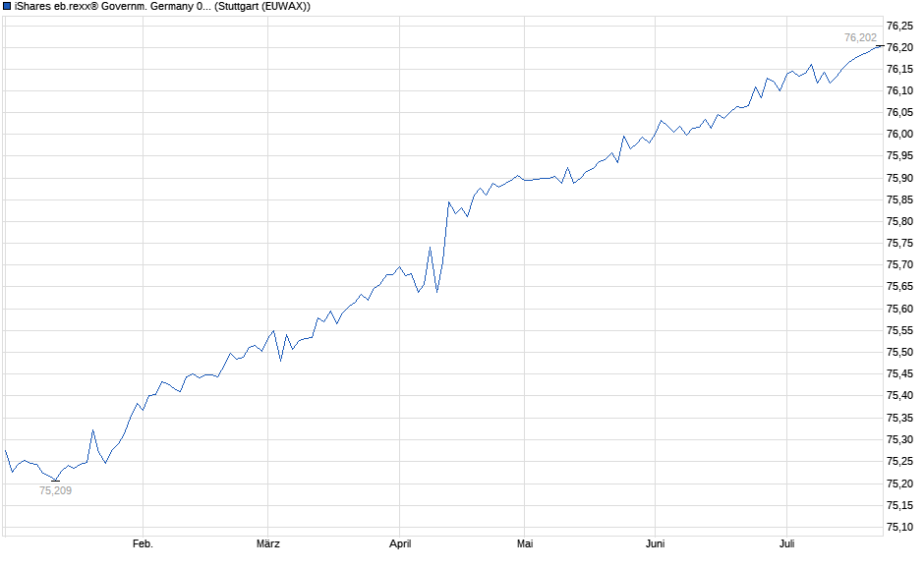The height and width of the screenshot is (569, 924).
Task: Click the 76,00 price axis label
Action: tap(899, 135)
